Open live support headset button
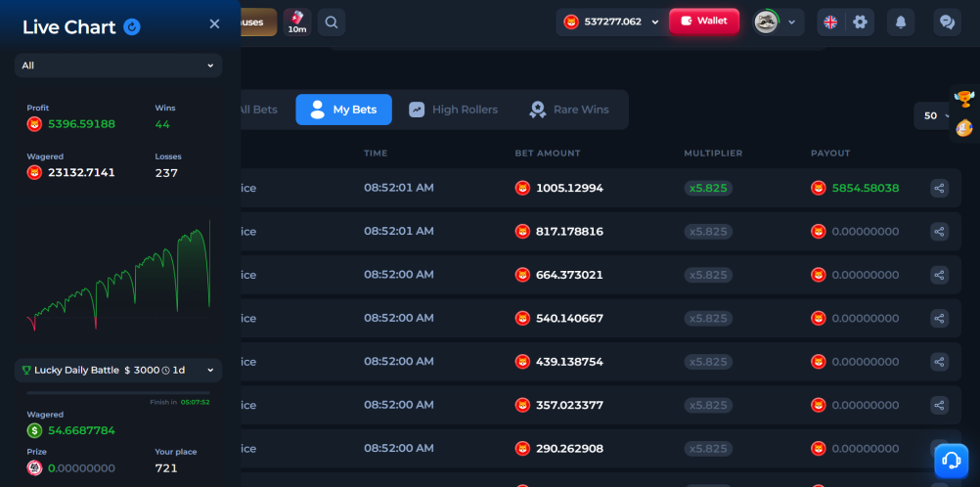980x487 pixels. (x=952, y=461)
